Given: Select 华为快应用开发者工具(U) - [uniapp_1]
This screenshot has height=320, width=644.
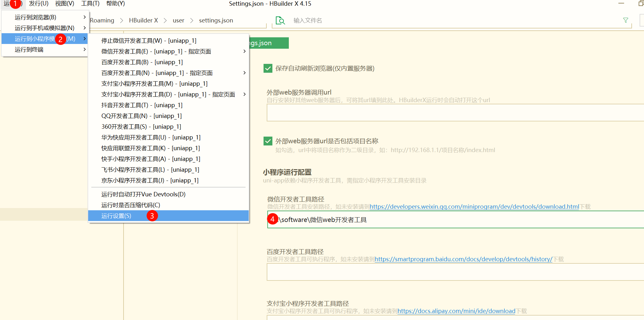Looking at the screenshot, I should pos(168,137).
